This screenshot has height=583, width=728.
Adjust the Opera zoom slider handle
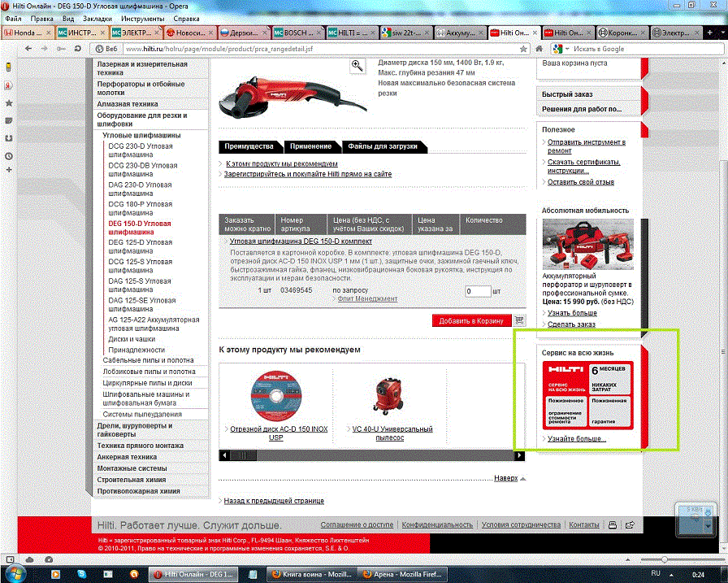point(665,559)
